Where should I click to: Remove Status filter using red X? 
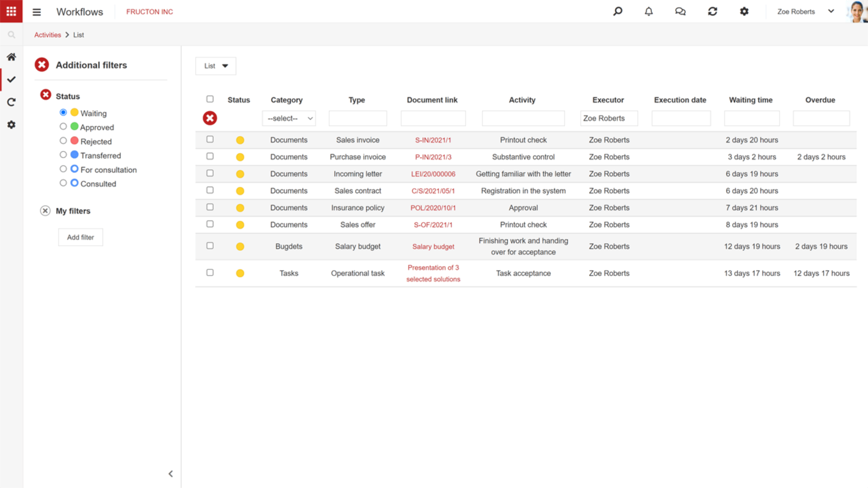(46, 95)
